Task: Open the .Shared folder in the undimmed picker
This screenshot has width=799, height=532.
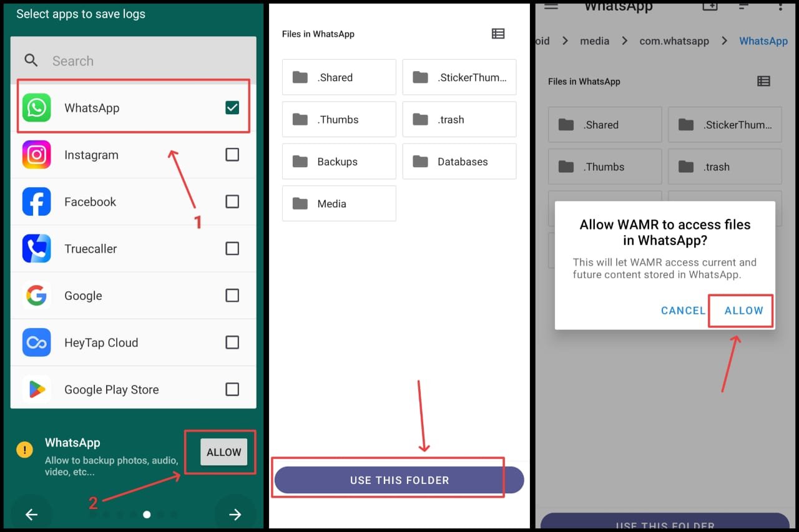Action: point(339,77)
